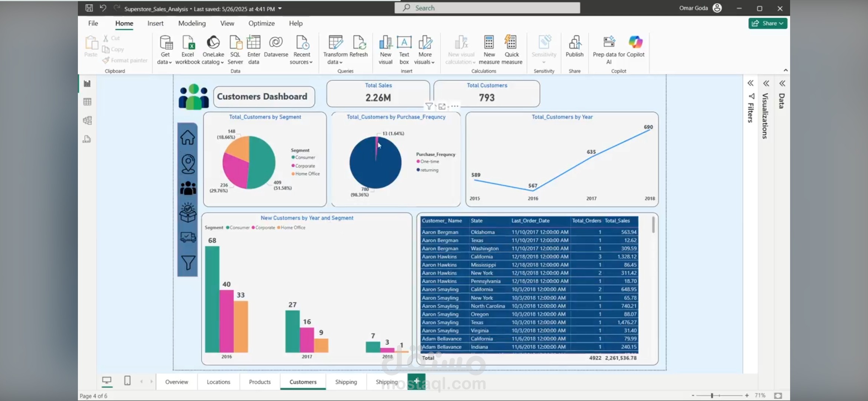
Task: Click the zoom slider handle in status bar
Action: pyautogui.click(x=712, y=396)
